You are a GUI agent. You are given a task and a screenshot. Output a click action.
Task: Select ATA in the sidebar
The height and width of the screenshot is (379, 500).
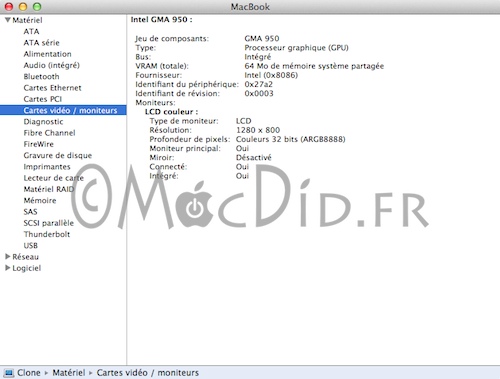(31, 31)
